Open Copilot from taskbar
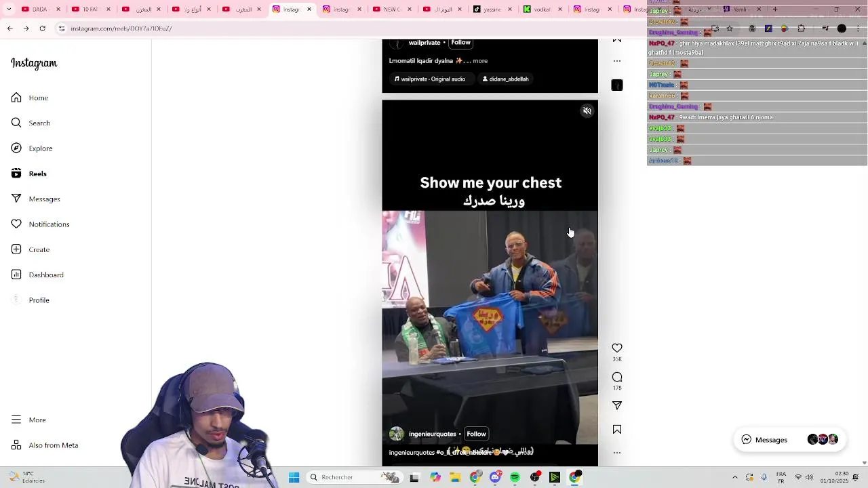 coord(435,477)
